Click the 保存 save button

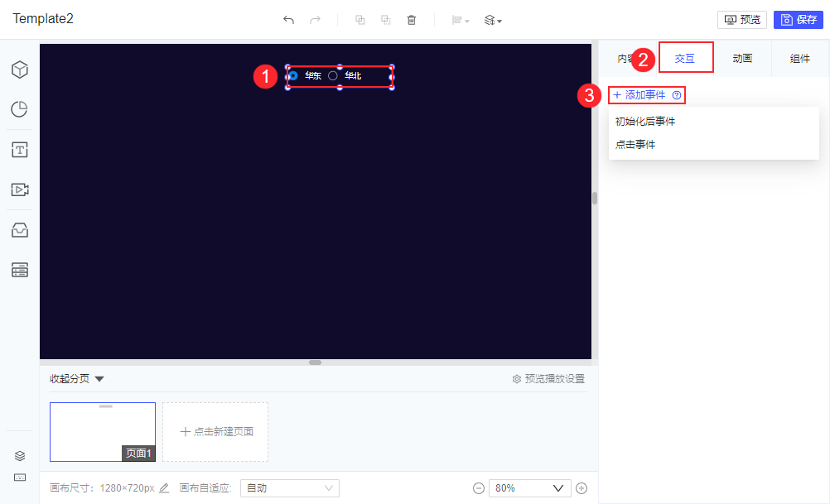pyautogui.click(x=799, y=20)
